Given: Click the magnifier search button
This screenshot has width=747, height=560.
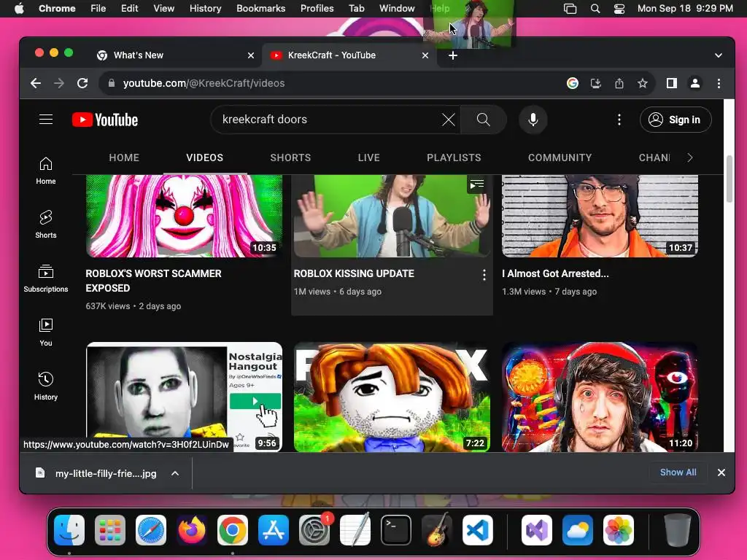Looking at the screenshot, I should pos(483,120).
